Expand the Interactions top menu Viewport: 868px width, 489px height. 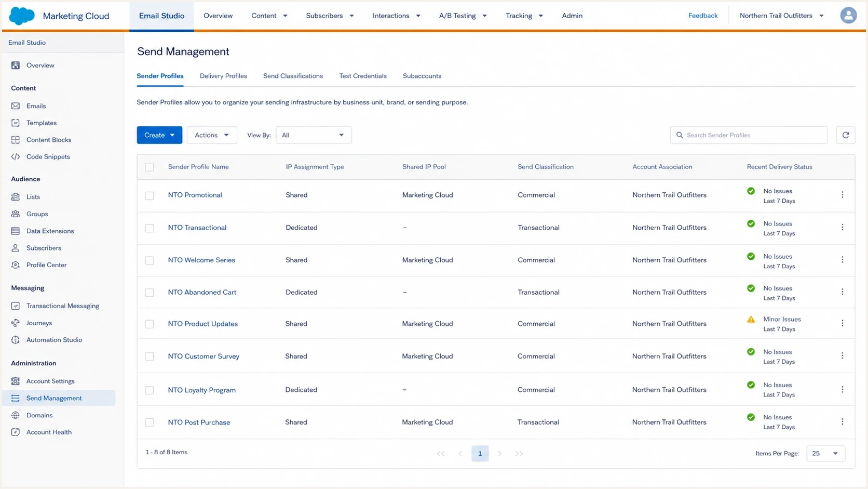pyautogui.click(x=397, y=16)
